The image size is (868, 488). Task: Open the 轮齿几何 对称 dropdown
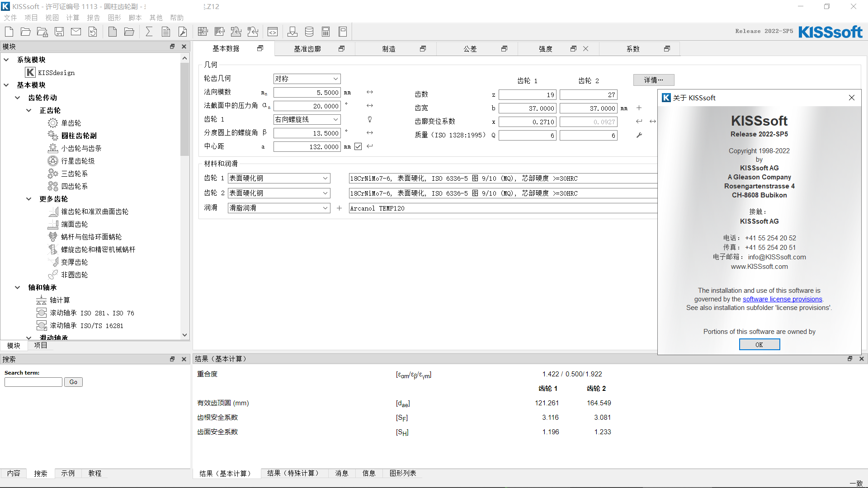(307, 79)
